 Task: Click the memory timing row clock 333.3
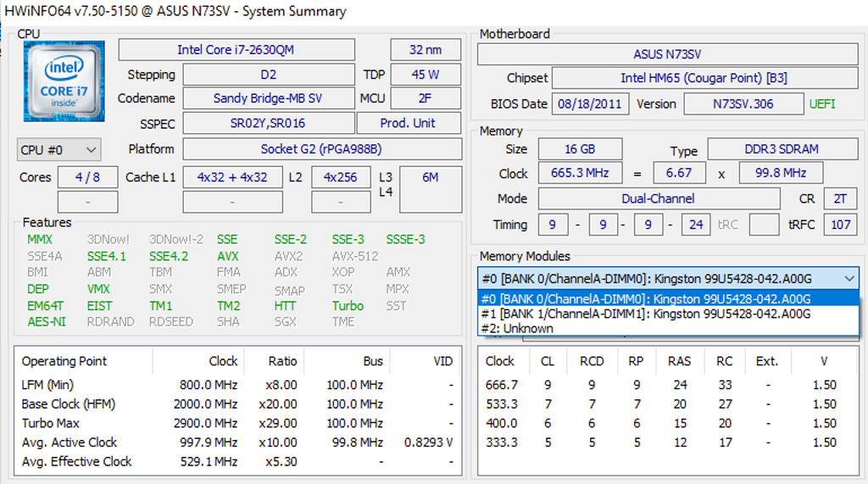502,442
